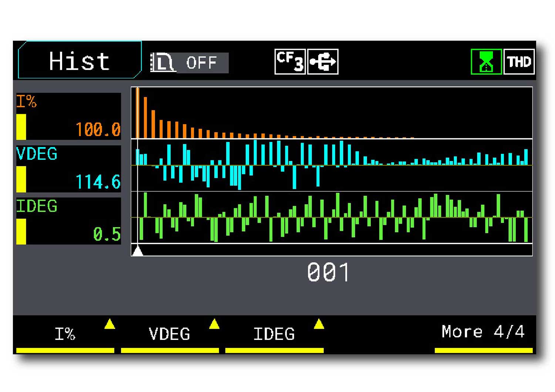Click the yellow level bar in VDEG panel
This screenshot has height=392, width=555.
(x=21, y=179)
